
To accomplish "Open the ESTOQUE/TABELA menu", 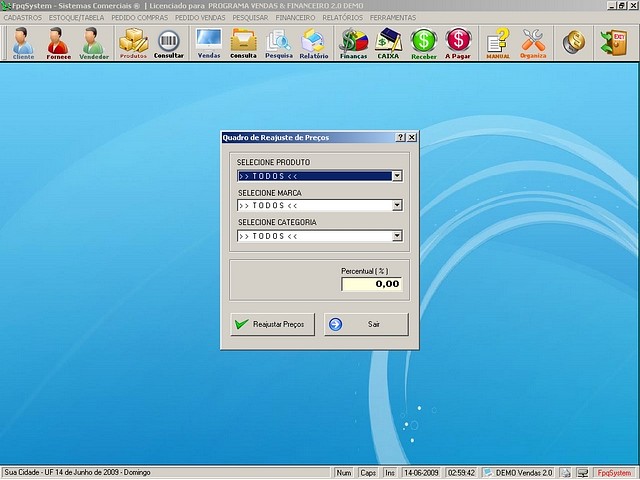I will (x=77, y=18).
